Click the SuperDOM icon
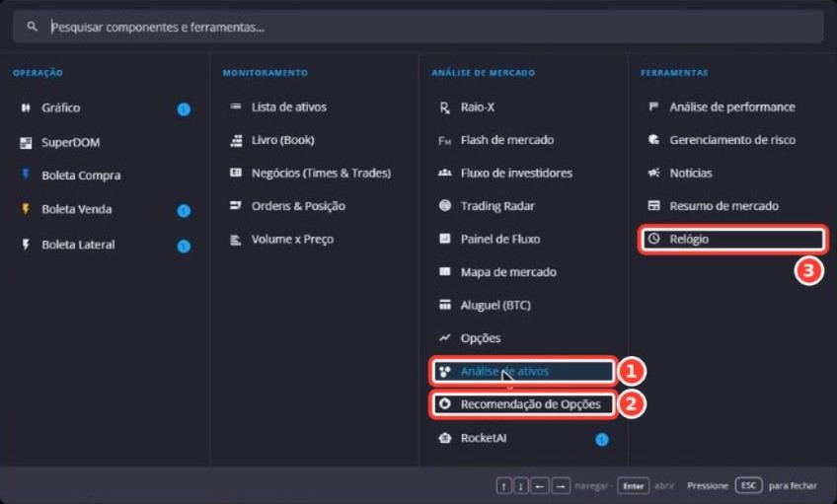The width and height of the screenshot is (837, 504). pyautogui.click(x=26, y=142)
